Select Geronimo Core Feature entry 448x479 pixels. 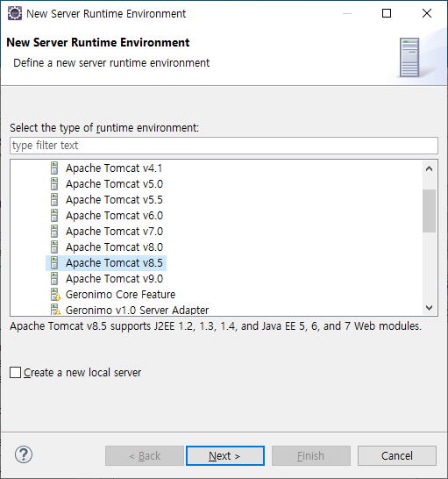121,295
